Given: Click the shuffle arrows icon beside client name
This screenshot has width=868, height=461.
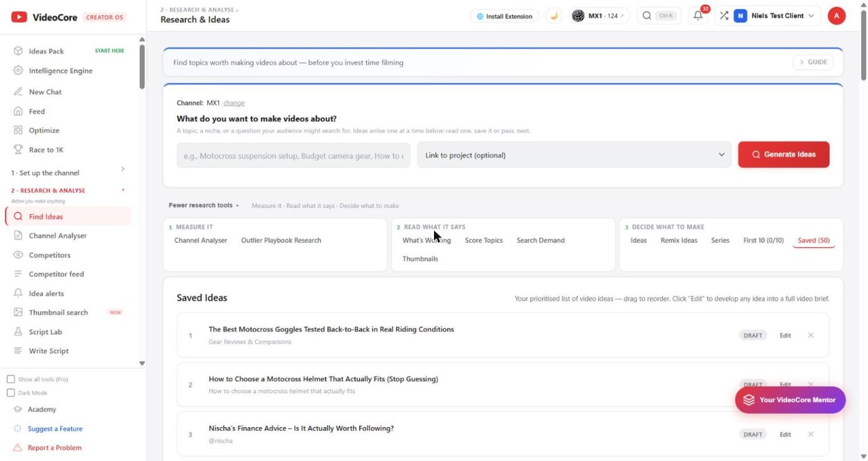Looking at the screenshot, I should pos(724,16).
